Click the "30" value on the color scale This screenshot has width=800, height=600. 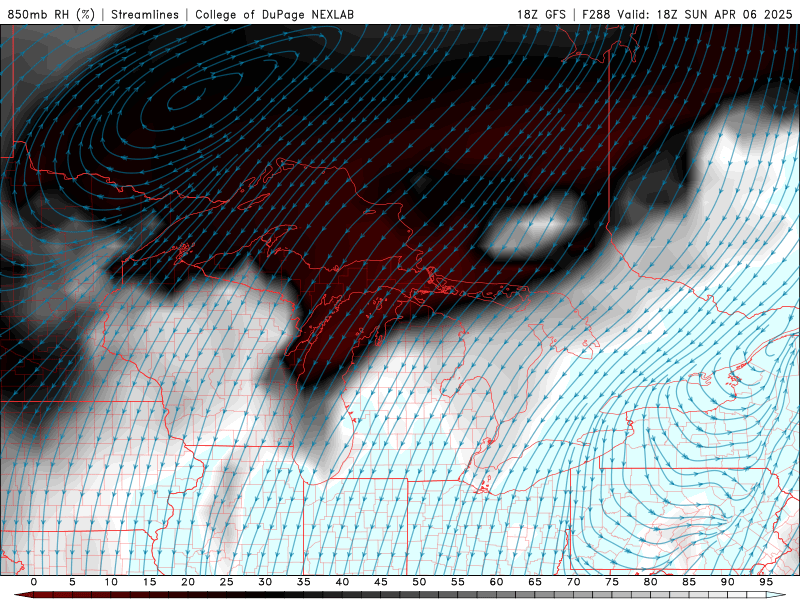tap(265, 582)
